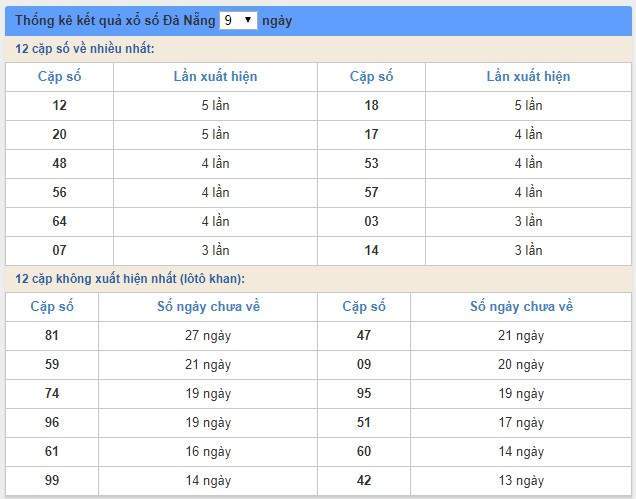
Task: Select number pair 56
Action: (59, 192)
